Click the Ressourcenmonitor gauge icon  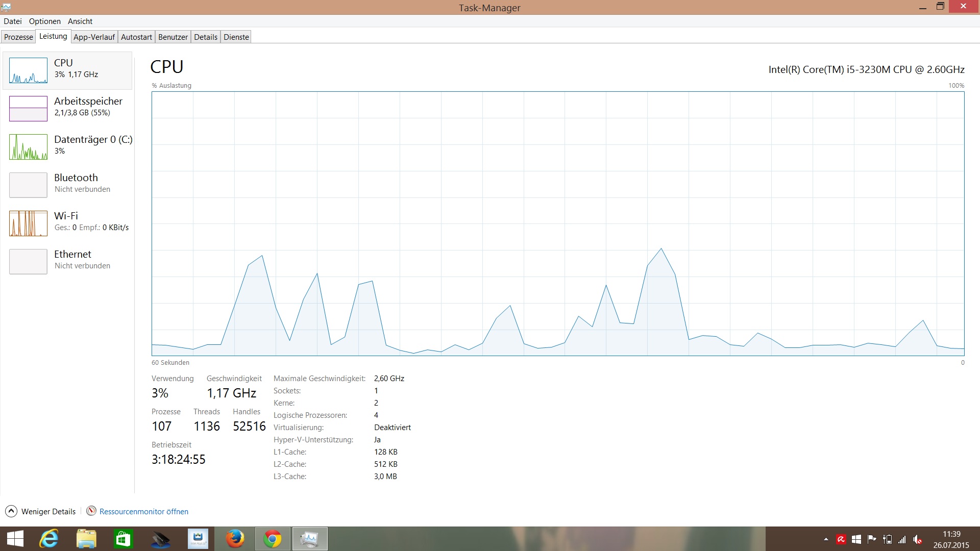coord(91,511)
